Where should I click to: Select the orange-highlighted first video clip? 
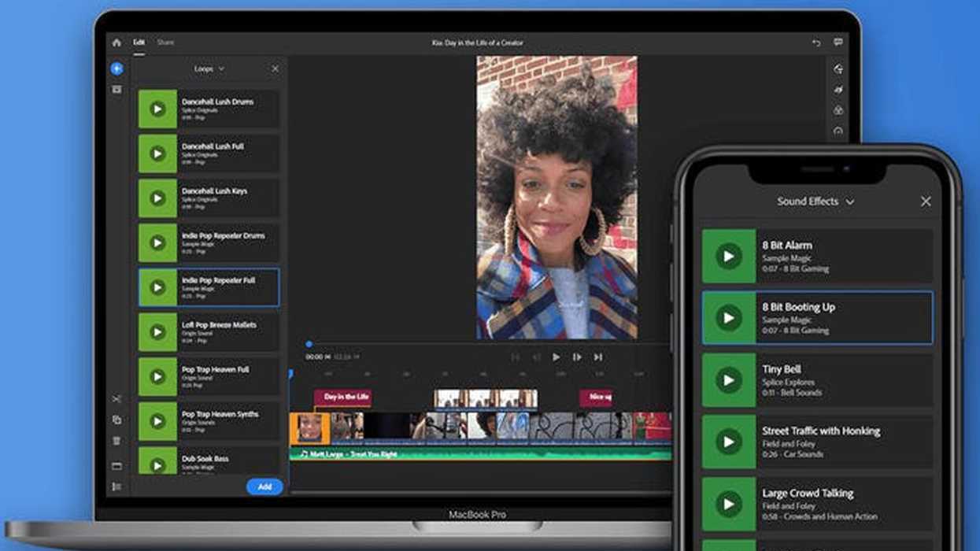coord(309,428)
